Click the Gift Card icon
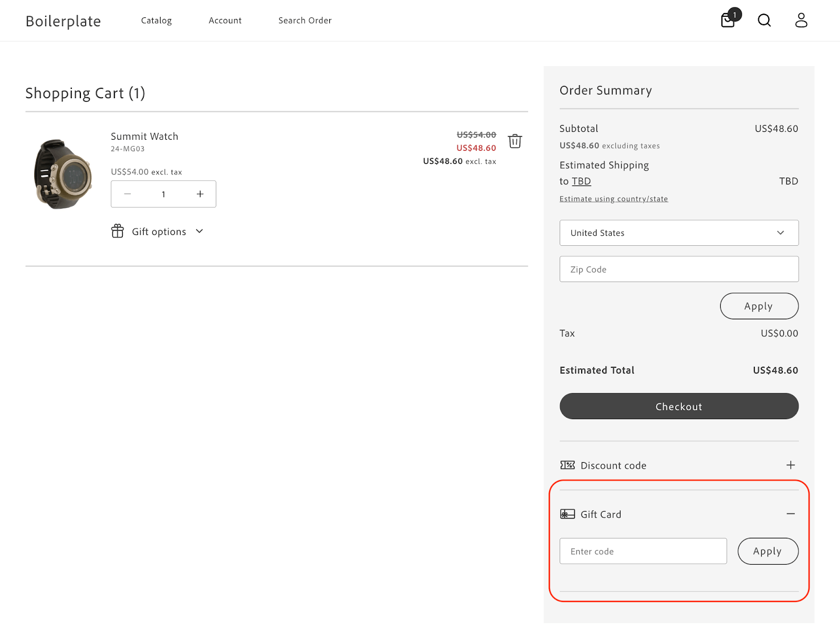Viewport: 840px width, 633px height. [x=567, y=514]
